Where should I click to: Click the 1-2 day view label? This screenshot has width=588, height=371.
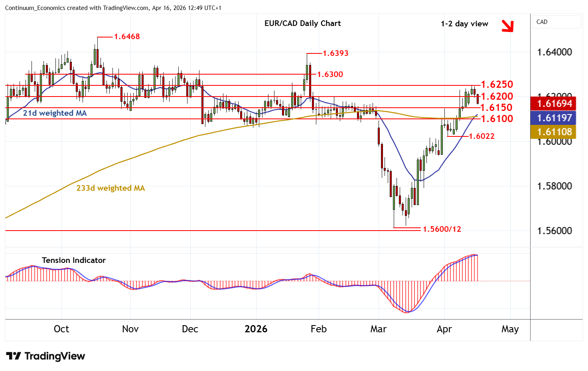(x=464, y=24)
